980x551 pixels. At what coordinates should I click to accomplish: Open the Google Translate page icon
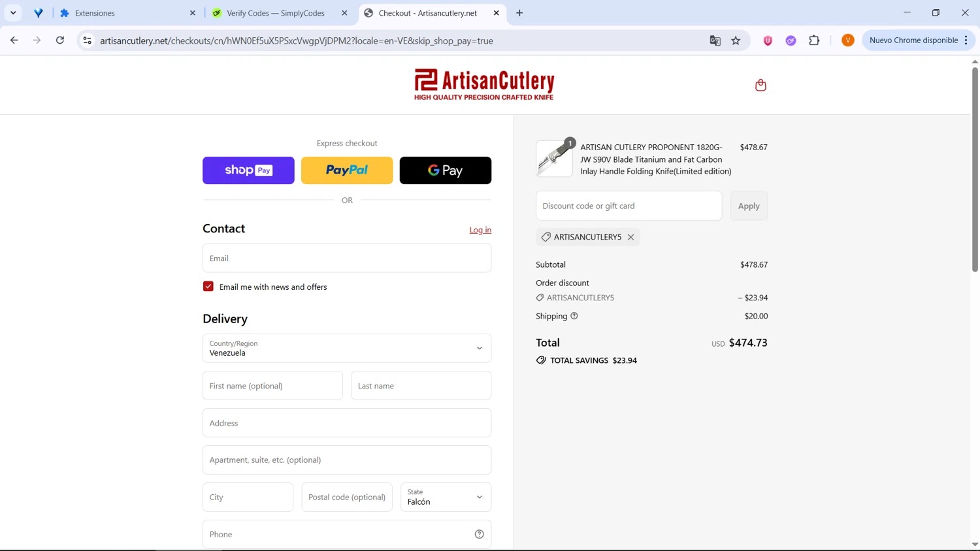(x=715, y=40)
